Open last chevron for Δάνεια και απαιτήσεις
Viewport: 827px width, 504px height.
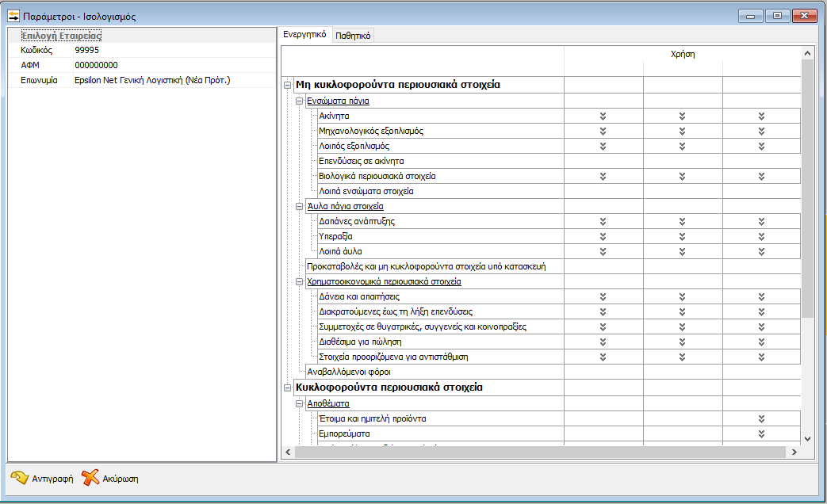coord(762,297)
